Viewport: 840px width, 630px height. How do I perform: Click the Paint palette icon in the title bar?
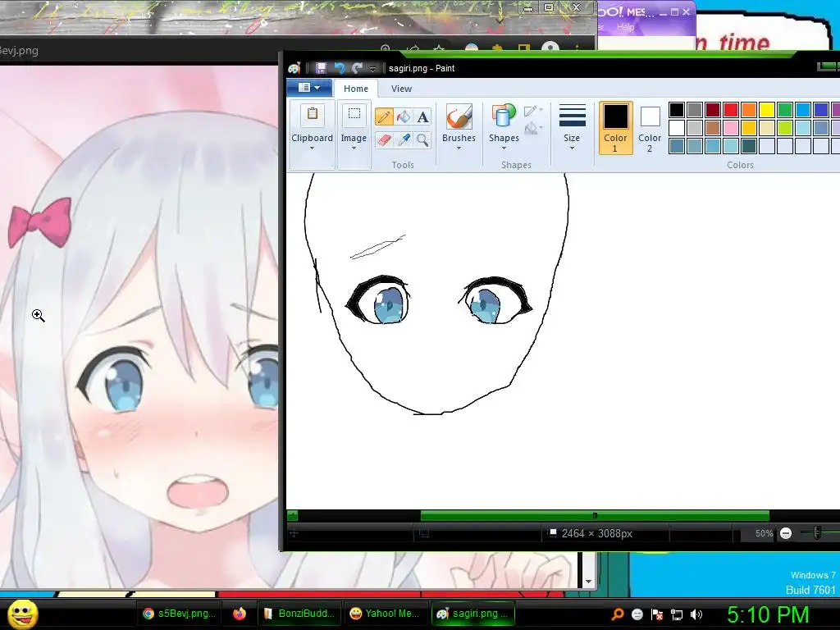(x=294, y=69)
